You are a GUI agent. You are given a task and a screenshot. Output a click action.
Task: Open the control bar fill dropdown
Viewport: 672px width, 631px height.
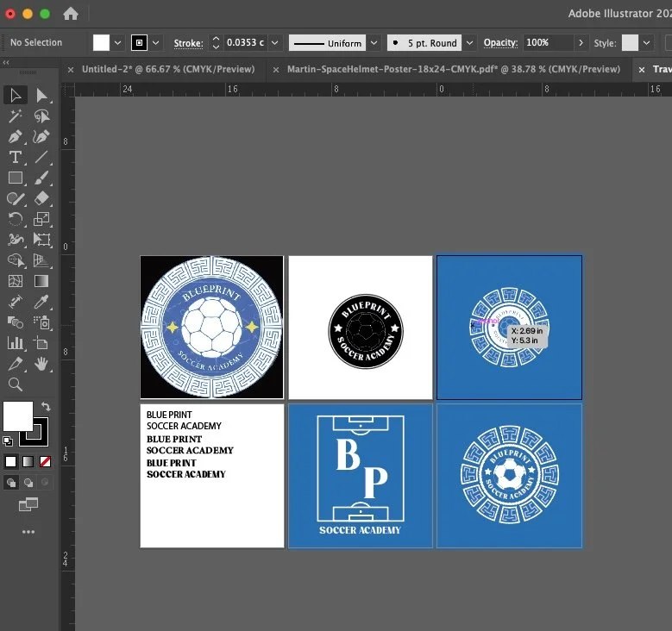tap(117, 43)
